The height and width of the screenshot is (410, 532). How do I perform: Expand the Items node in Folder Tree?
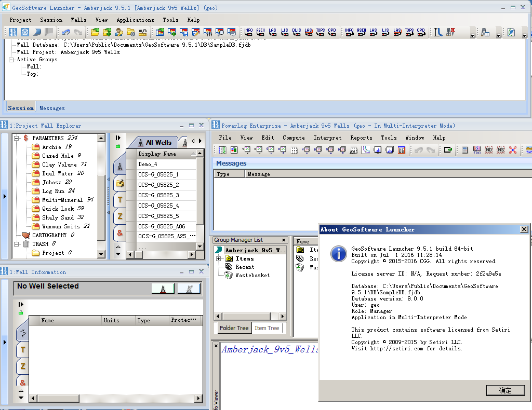[x=219, y=258]
